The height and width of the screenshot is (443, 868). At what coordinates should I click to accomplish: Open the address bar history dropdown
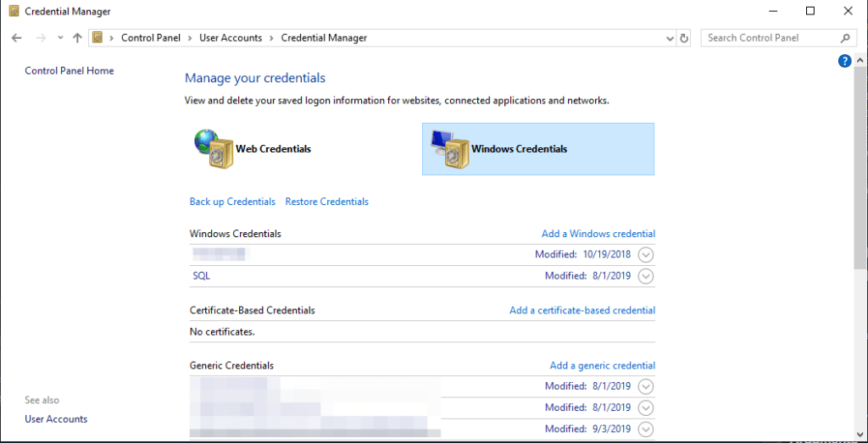[669, 38]
